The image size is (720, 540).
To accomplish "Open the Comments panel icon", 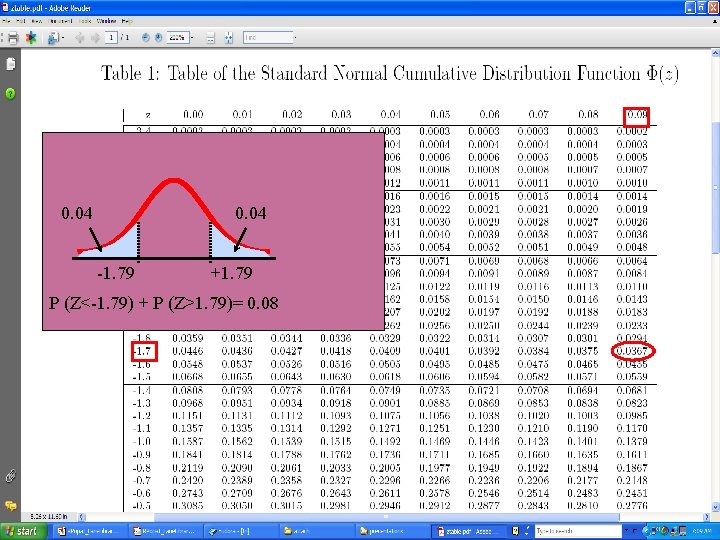I will (11, 506).
